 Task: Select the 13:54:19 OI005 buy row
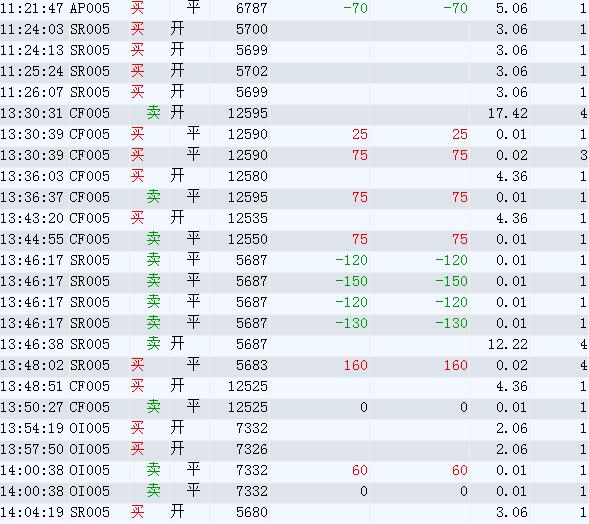(294, 428)
